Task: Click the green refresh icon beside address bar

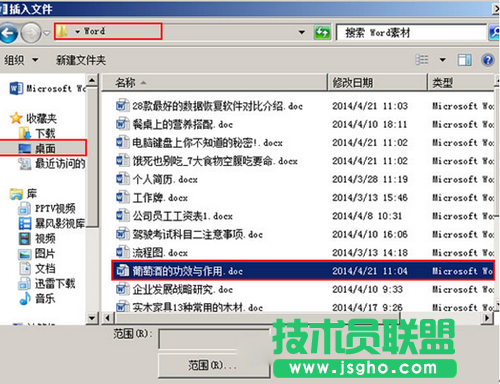Action: coord(322,33)
